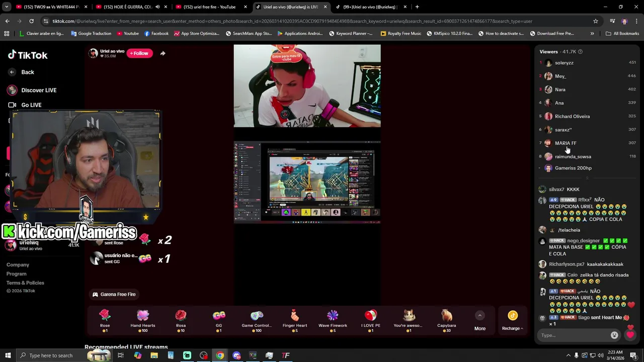Open the Terms & Policies link
The height and width of the screenshot is (362, 644).
click(25, 283)
